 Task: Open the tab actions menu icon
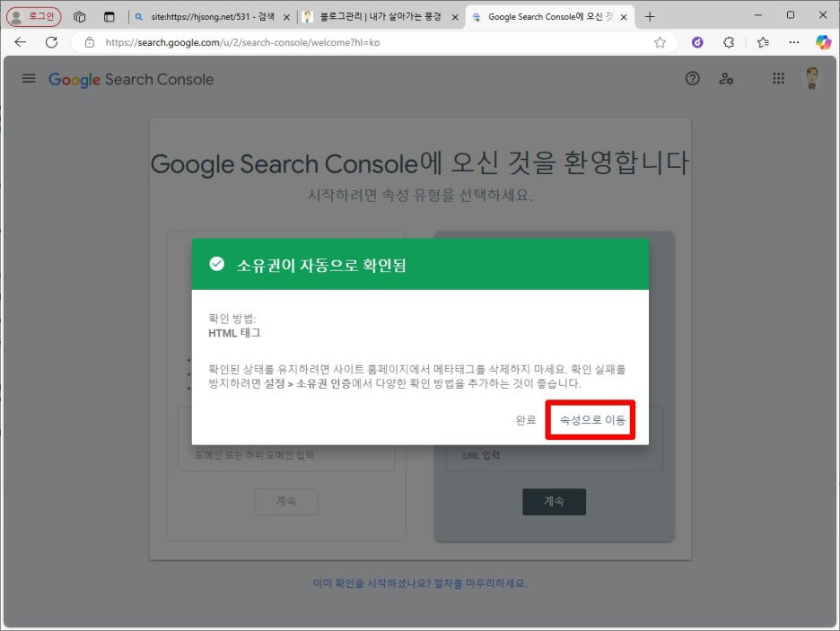click(x=109, y=17)
